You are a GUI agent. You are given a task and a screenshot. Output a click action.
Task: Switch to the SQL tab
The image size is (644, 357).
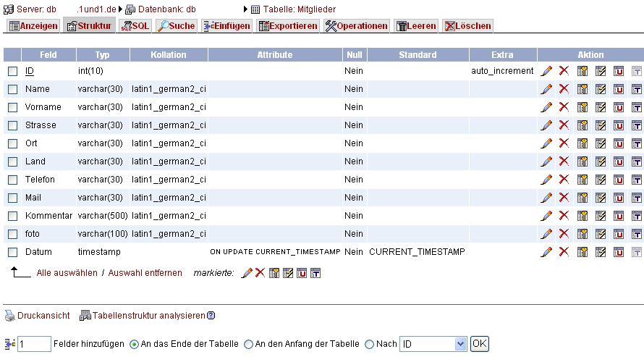point(135,26)
